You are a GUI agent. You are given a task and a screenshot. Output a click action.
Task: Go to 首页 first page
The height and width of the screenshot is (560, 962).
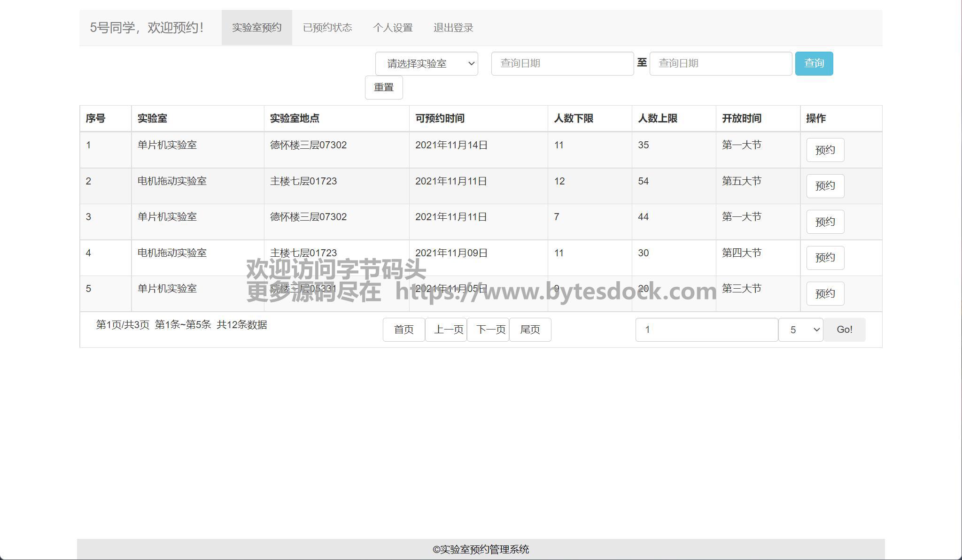(403, 330)
